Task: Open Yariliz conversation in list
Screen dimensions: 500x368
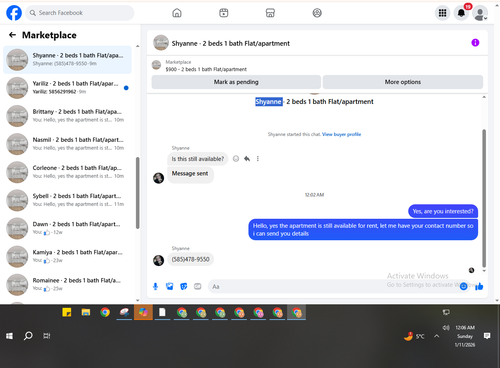Action: point(67,88)
